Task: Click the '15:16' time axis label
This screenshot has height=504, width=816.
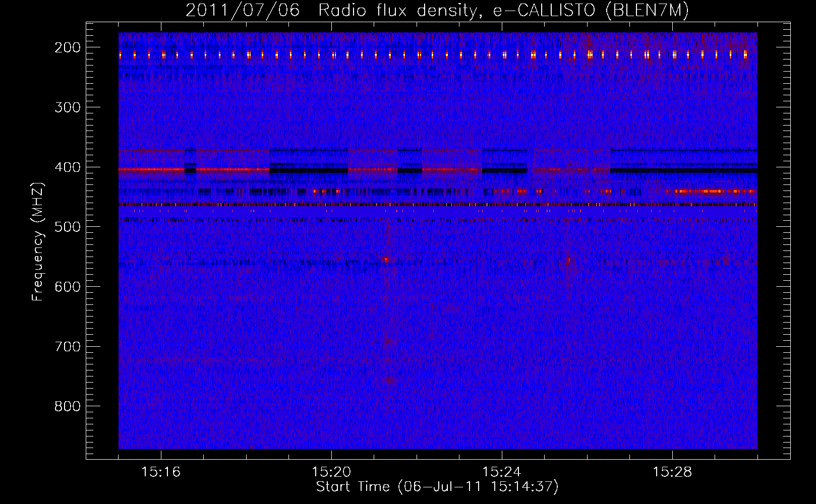Action: [161, 472]
